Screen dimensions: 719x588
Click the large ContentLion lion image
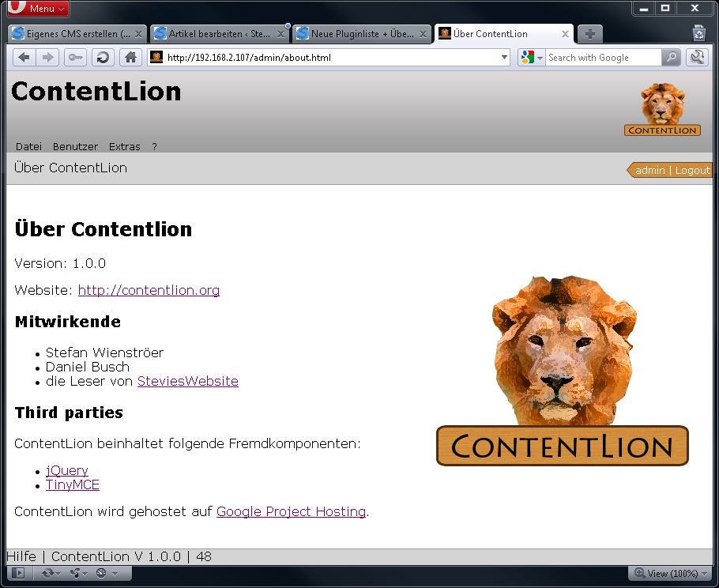pos(563,371)
